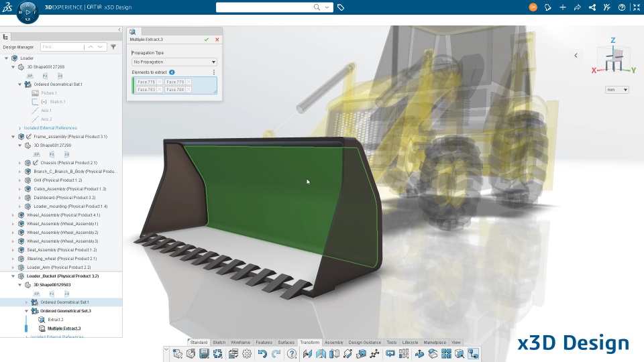This screenshot has height=362, width=644.
Task: Select Axis.1 in the tree
Action: (x=46, y=111)
